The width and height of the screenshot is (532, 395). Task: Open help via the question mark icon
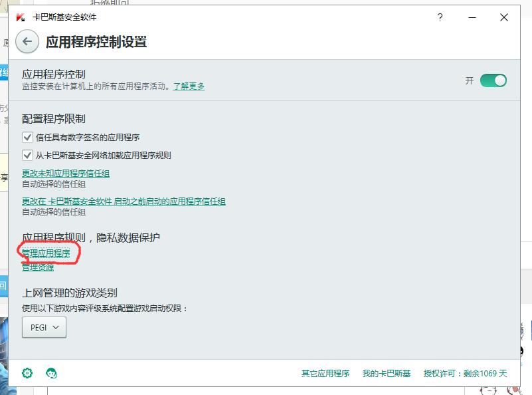point(440,17)
